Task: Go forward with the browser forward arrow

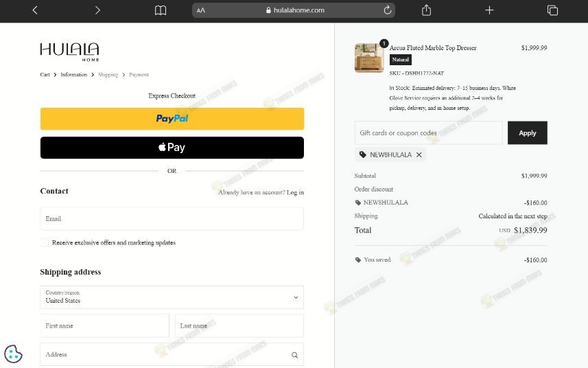Action: click(97, 10)
